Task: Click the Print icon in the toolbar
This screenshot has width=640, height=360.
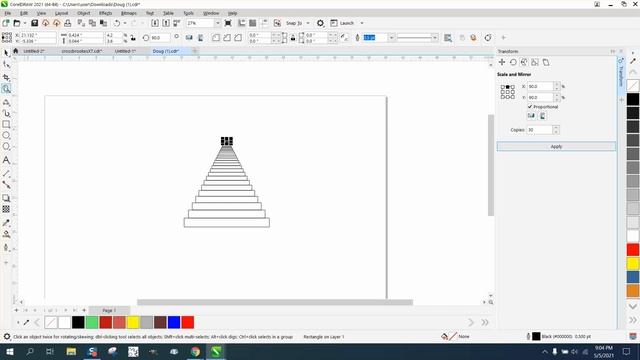Action: point(68,23)
